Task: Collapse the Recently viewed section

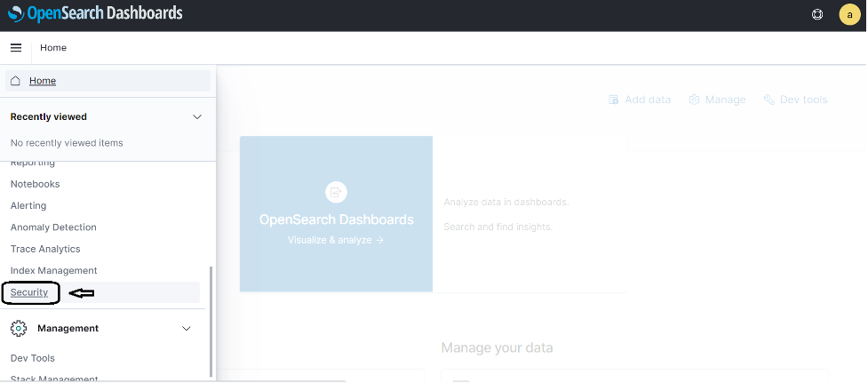Action: pos(197,116)
